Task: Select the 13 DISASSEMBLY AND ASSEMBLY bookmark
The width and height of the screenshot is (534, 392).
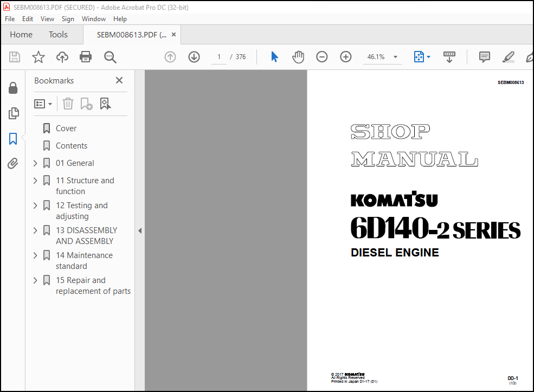Action: tap(87, 236)
